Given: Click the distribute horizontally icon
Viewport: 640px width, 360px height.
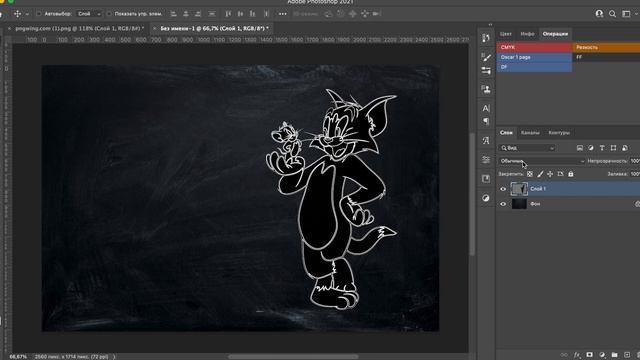Looking at the screenshot, I should [212, 14].
